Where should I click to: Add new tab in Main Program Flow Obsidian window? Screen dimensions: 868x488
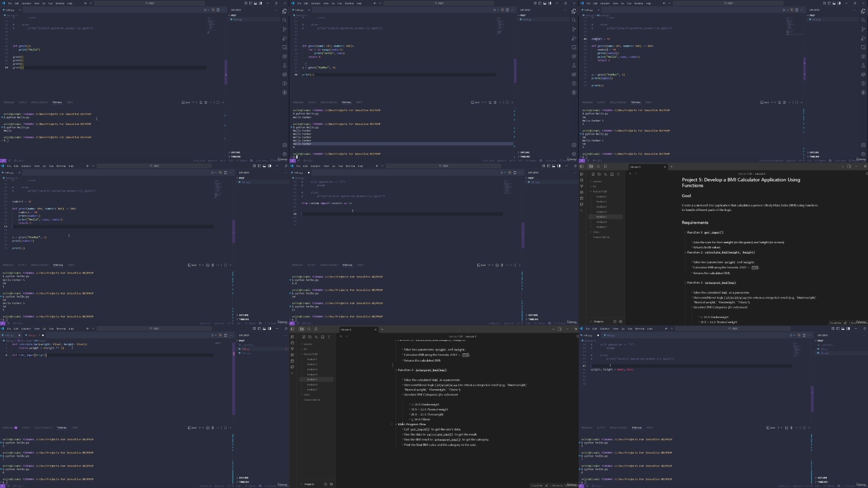click(382, 330)
